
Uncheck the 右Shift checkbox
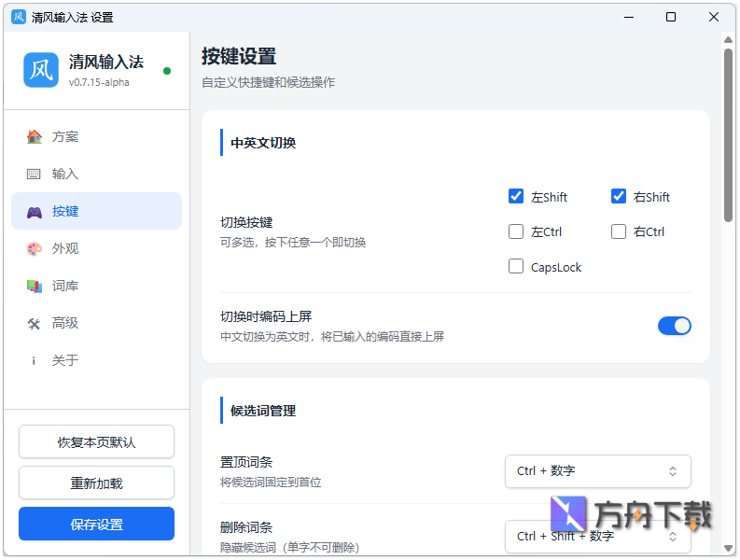tap(619, 196)
